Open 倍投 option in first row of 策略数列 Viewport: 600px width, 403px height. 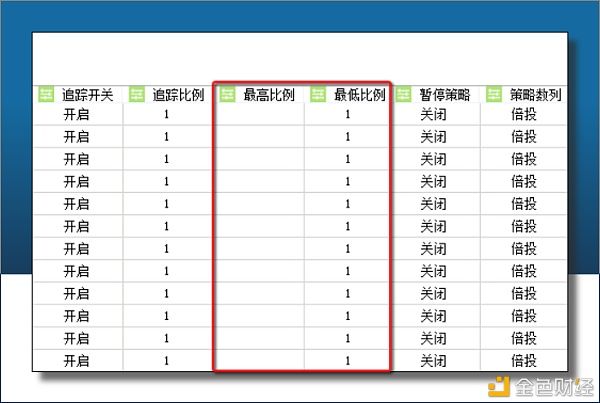point(523,115)
